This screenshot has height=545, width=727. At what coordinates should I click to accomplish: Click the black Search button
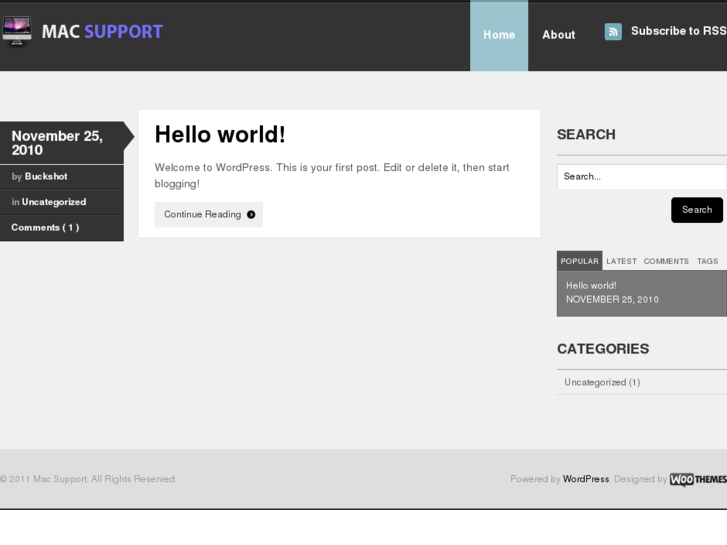[x=696, y=210]
